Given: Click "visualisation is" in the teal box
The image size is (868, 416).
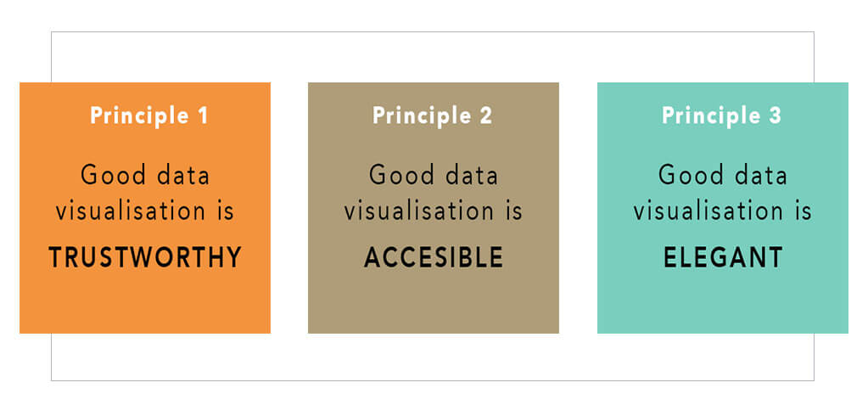Looking at the screenshot, I should (x=723, y=211).
